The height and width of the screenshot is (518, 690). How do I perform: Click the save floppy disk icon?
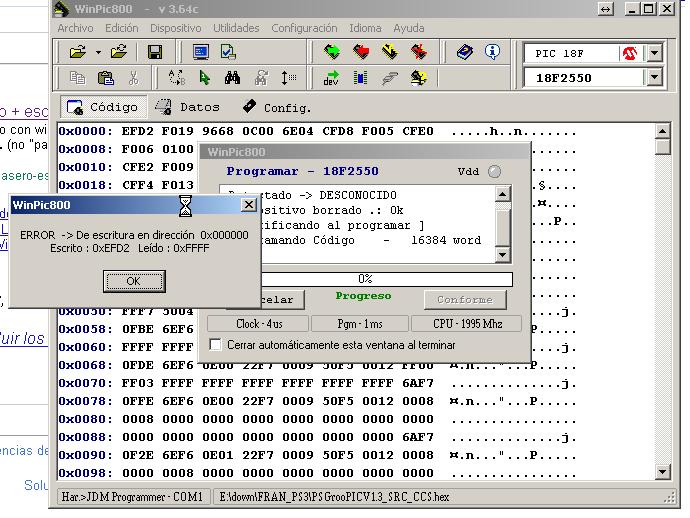(x=155, y=52)
